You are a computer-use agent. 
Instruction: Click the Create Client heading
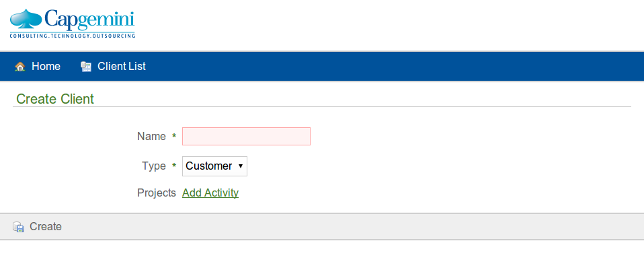coord(55,100)
